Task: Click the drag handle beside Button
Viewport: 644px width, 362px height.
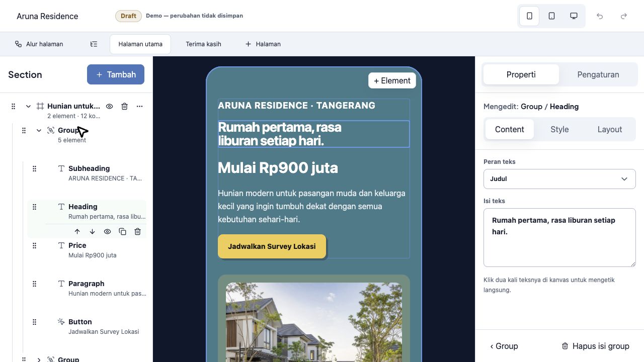Action: [34, 322]
